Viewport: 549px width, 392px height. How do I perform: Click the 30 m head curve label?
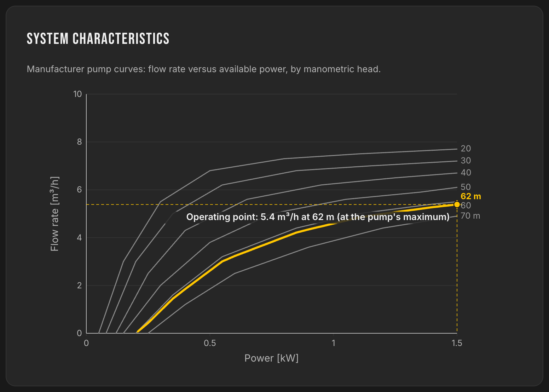466,161
